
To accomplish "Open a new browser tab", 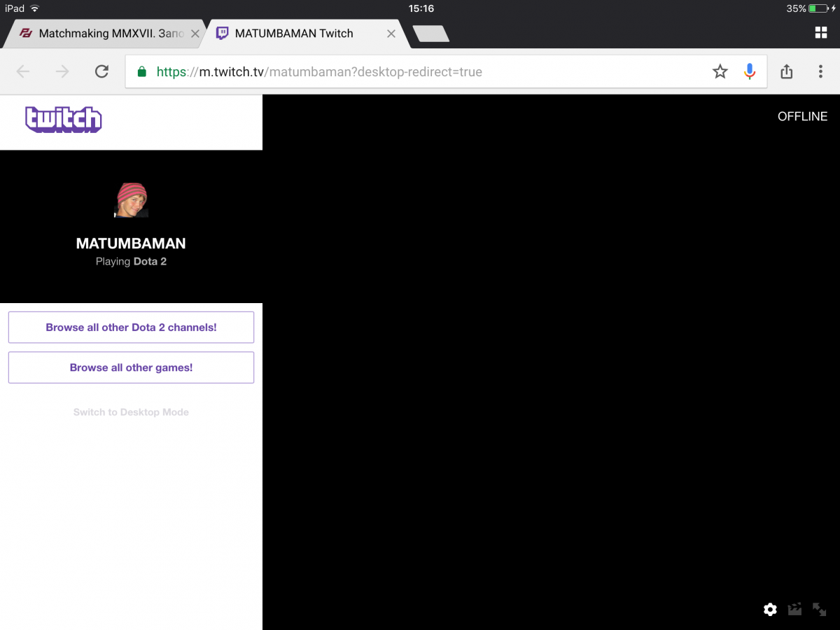I will click(430, 34).
